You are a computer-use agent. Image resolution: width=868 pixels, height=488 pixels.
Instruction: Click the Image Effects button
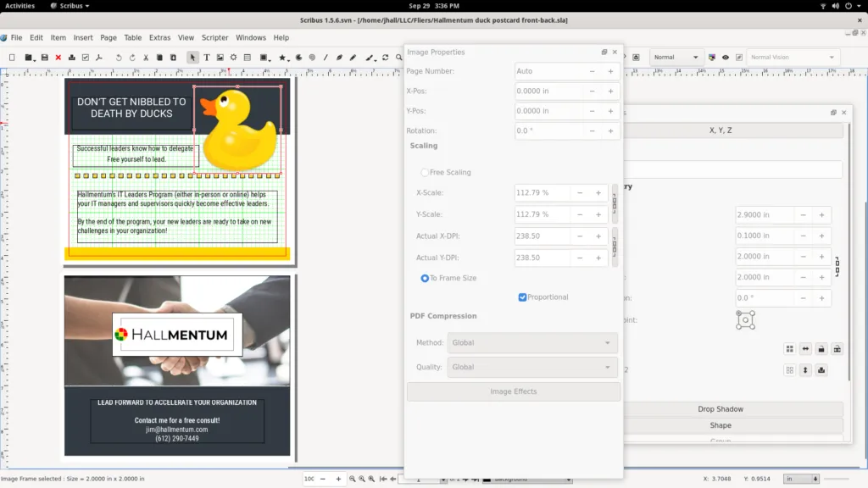[513, 391]
